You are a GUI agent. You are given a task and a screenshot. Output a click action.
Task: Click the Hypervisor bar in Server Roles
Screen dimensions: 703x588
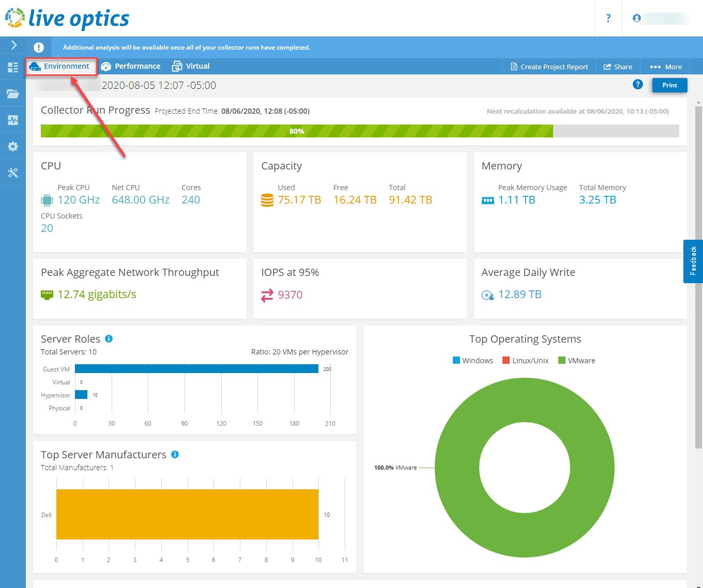point(81,395)
